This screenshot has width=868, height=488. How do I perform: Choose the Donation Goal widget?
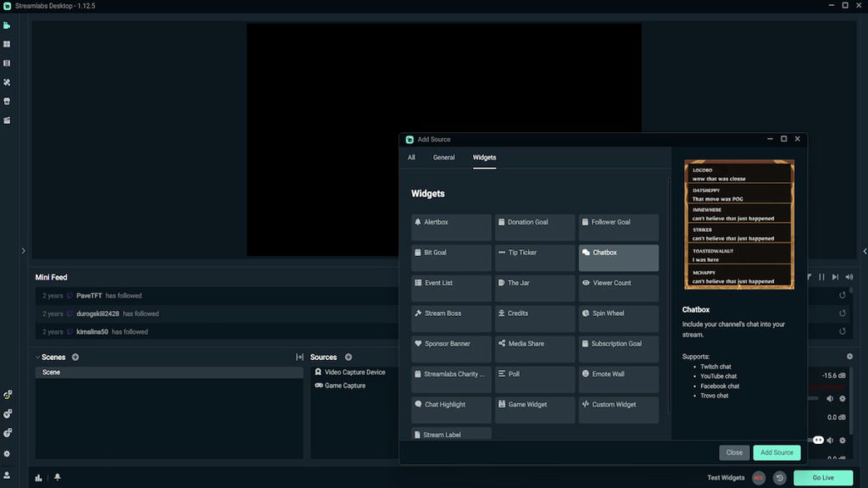click(535, 227)
